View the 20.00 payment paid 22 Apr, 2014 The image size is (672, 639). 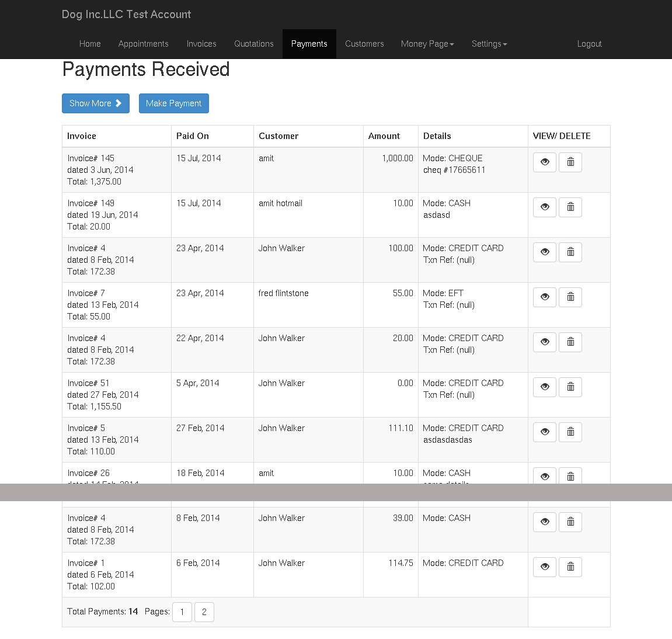[x=544, y=342]
